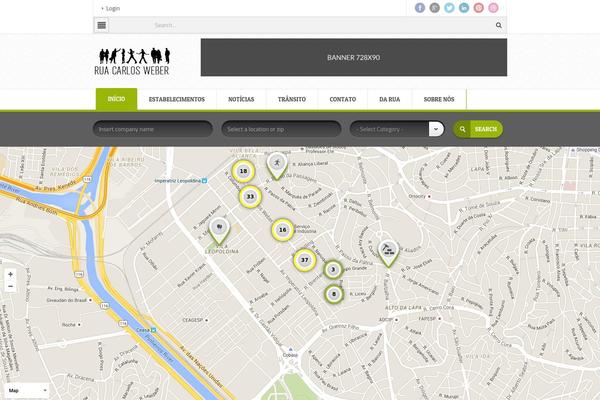Image resolution: width=600 pixels, height=400 pixels.
Task: Click the Cobasi place label
Action: tap(290, 355)
